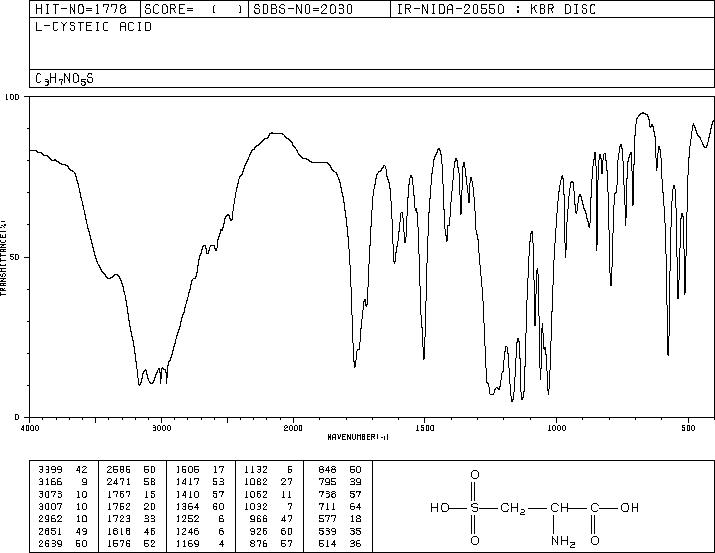Select the 1767 peak table entry
Image resolution: width=715 pixels, height=553 pixels.
(x=131, y=494)
